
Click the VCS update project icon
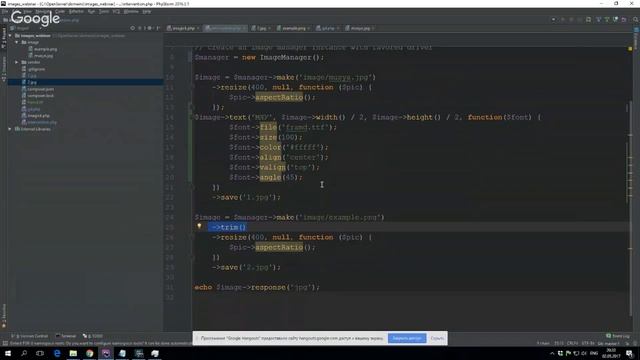(598, 19)
